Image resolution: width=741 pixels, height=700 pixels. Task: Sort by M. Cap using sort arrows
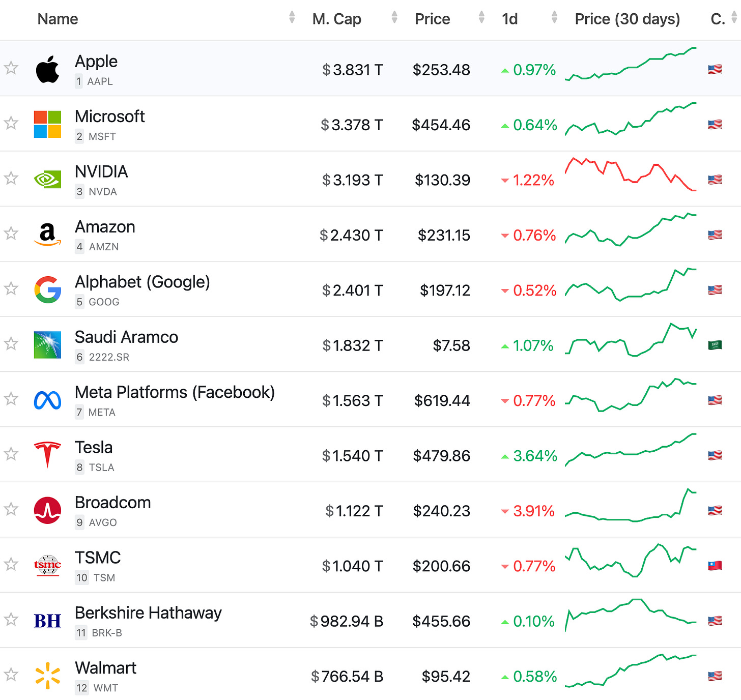click(x=394, y=17)
